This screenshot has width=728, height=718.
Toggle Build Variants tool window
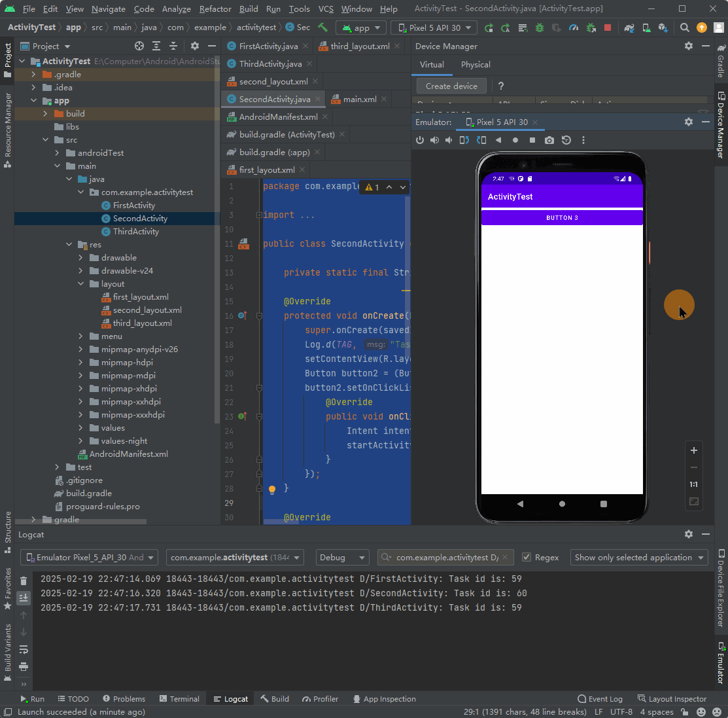click(x=7, y=653)
